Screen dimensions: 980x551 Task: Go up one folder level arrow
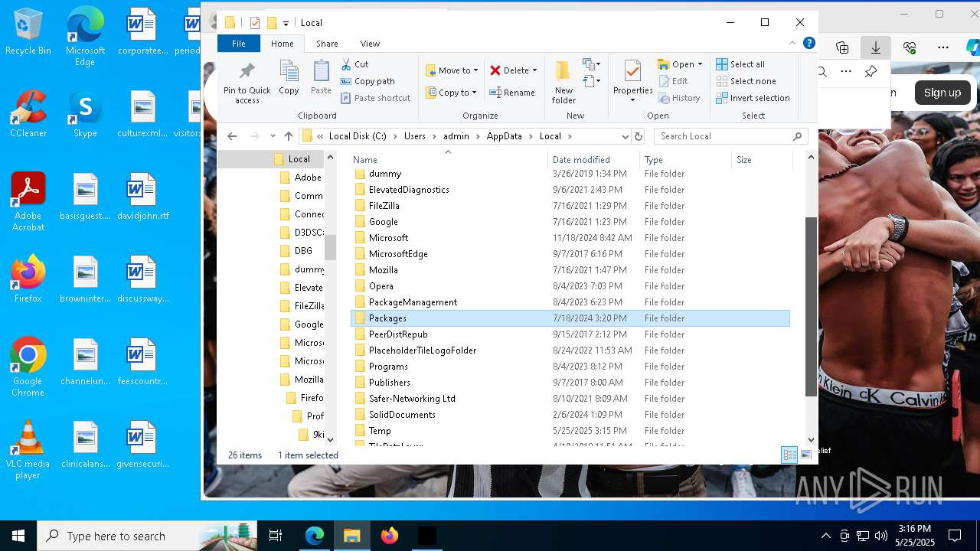point(288,136)
